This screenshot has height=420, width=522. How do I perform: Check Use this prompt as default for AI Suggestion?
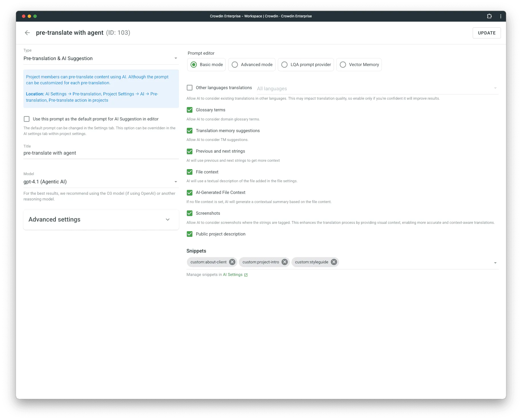(x=26, y=119)
